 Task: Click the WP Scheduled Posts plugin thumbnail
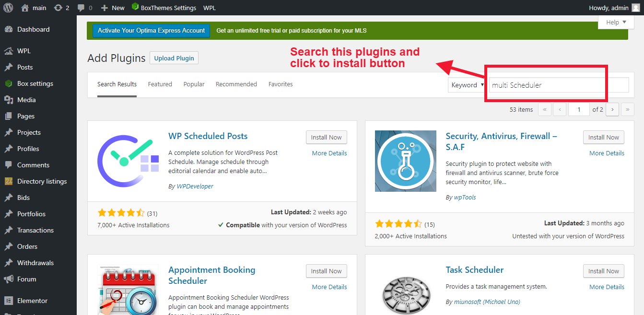pyautogui.click(x=128, y=161)
